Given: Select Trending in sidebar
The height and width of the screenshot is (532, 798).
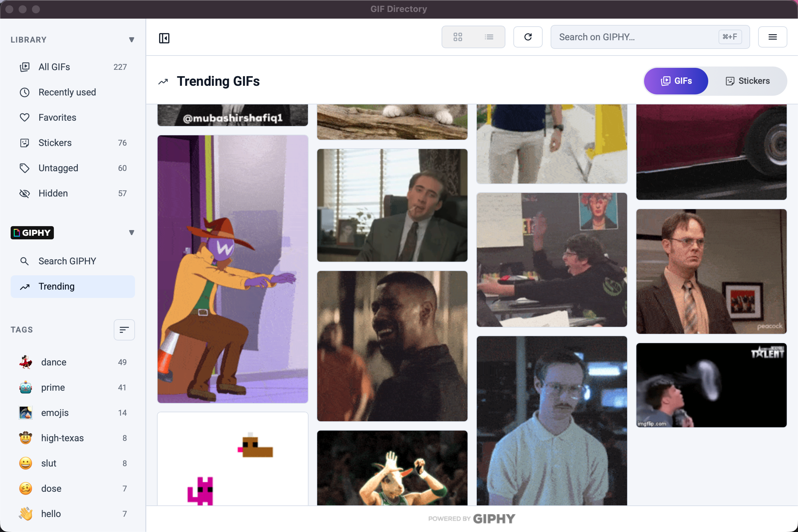Looking at the screenshot, I should pos(73,286).
